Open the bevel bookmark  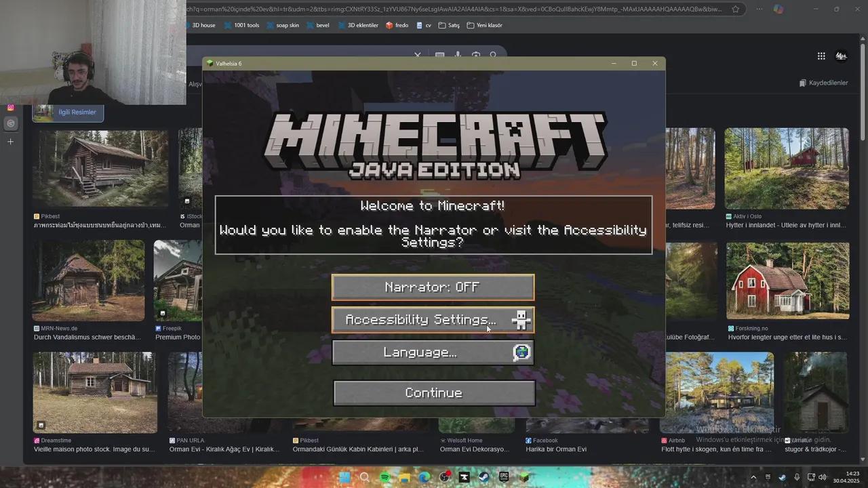pyautogui.click(x=318, y=25)
